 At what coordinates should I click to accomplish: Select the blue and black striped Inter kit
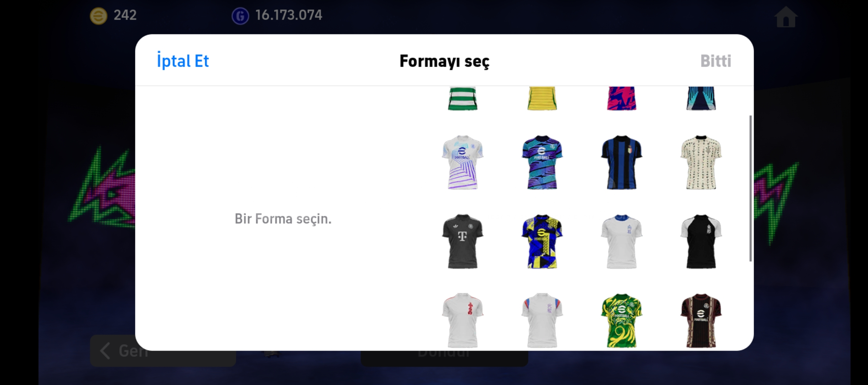[x=621, y=162]
